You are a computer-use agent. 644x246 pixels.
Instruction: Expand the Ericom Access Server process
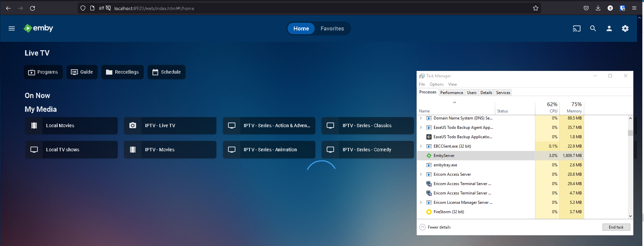[421, 174]
